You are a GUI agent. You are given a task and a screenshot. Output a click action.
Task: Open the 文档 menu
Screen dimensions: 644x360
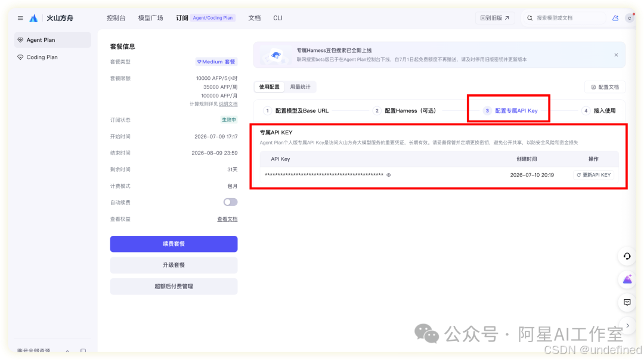click(x=255, y=18)
